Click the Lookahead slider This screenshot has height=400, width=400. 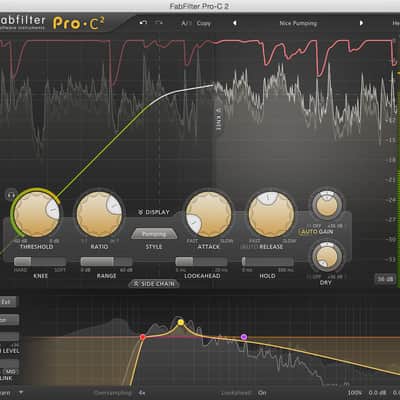click(x=202, y=262)
